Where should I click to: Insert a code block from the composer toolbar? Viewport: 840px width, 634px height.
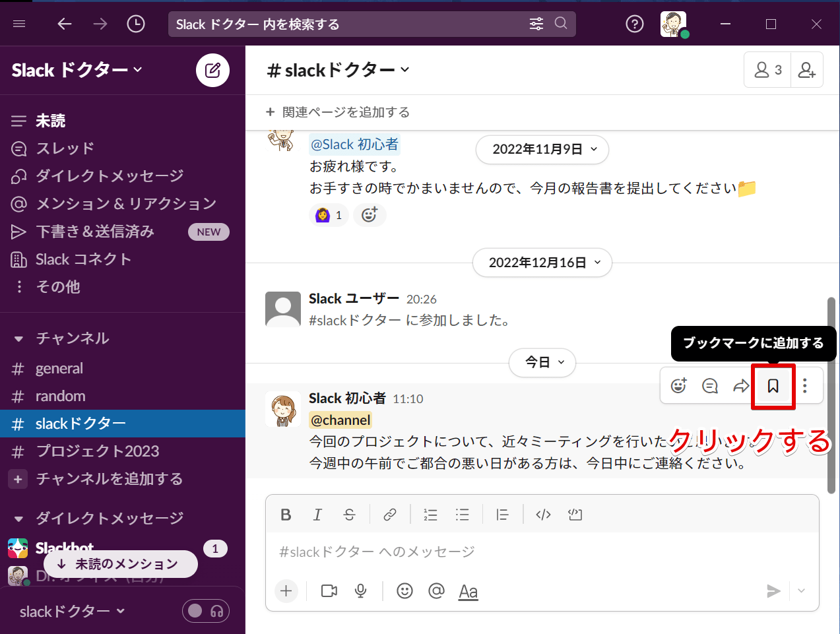tap(574, 514)
